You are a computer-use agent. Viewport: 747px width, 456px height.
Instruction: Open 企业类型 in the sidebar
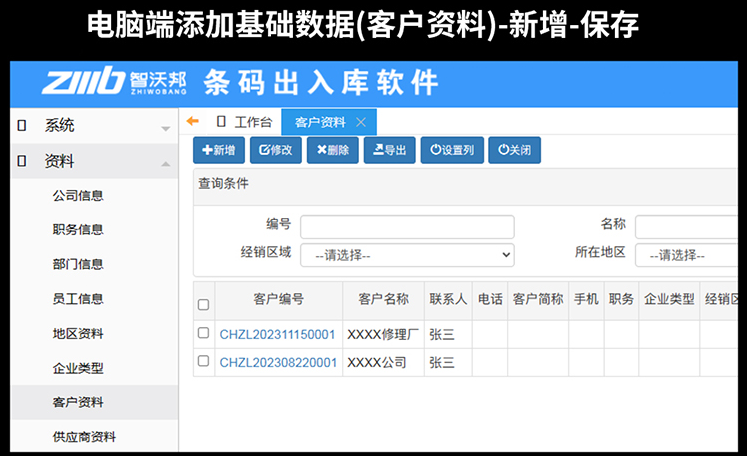tap(78, 368)
